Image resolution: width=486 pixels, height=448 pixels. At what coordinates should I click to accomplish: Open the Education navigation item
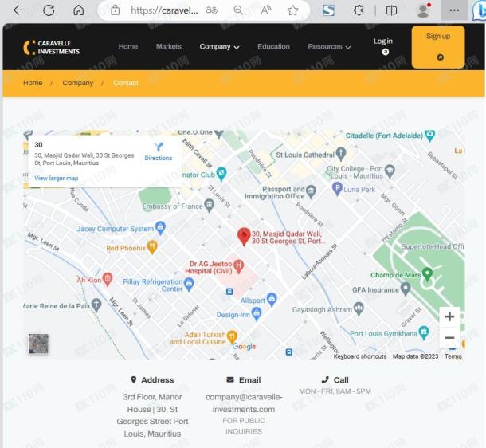[273, 46]
